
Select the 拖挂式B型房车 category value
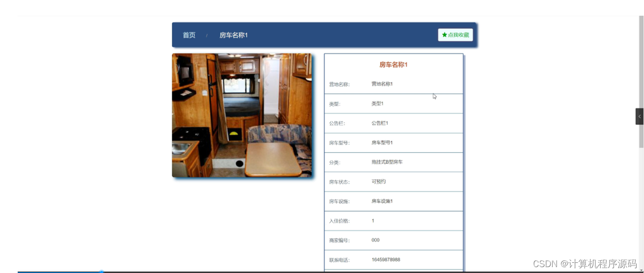coord(387,162)
